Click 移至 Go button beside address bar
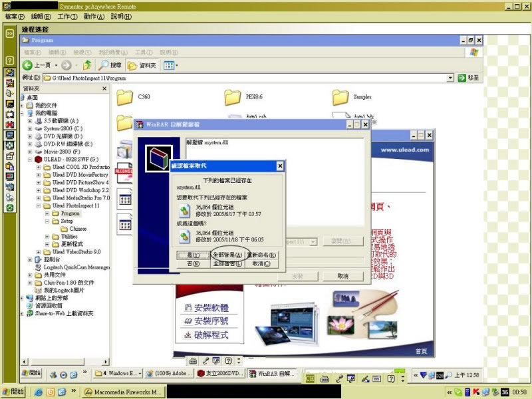The height and width of the screenshot is (399, 532). coord(469,78)
